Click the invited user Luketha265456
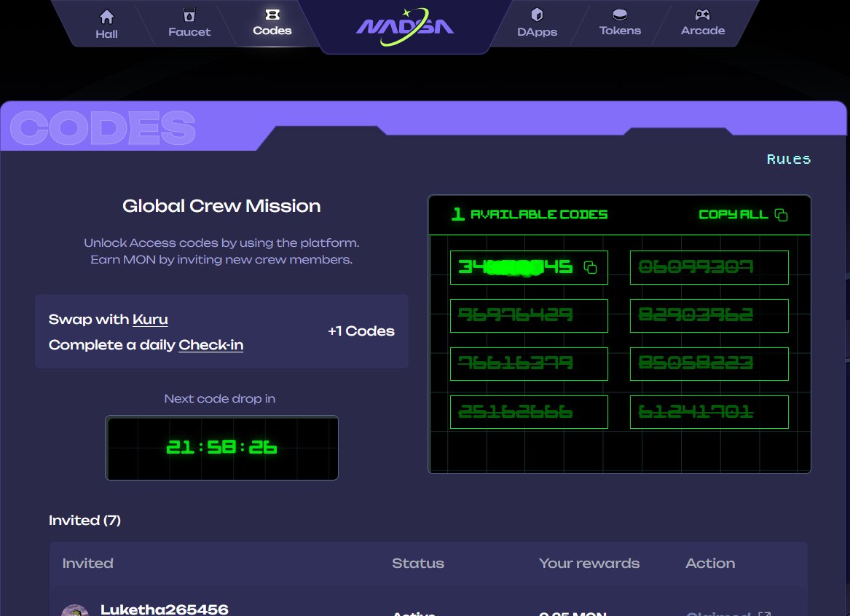850x616 pixels. click(x=165, y=609)
